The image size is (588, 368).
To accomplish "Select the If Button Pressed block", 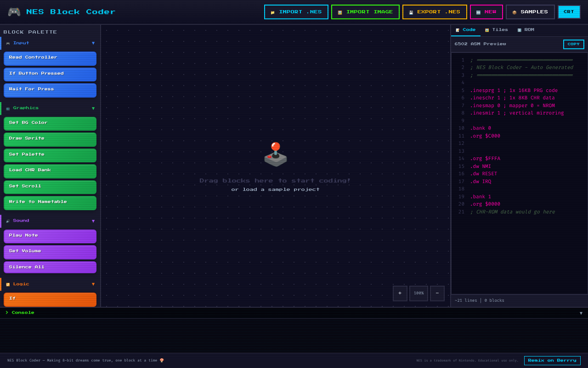I will tap(50, 75).
